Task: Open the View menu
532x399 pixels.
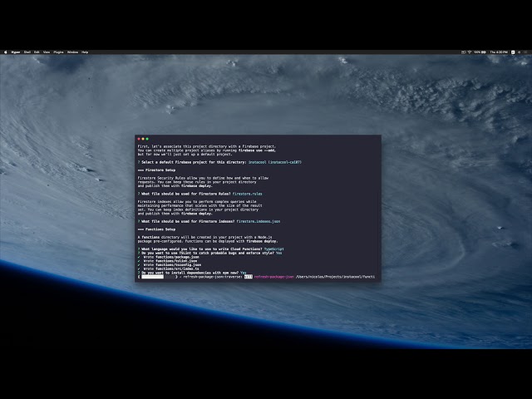Action: (47, 52)
